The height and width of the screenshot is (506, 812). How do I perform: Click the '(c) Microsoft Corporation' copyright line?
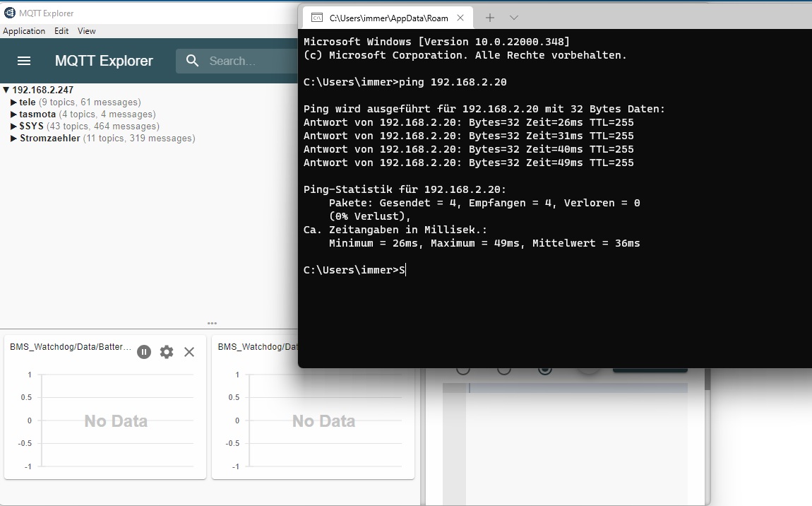pyautogui.click(x=465, y=55)
